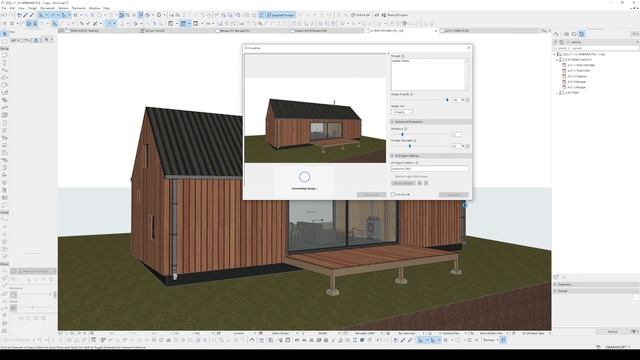
Task: Open the View menu
Action: click(x=21, y=8)
